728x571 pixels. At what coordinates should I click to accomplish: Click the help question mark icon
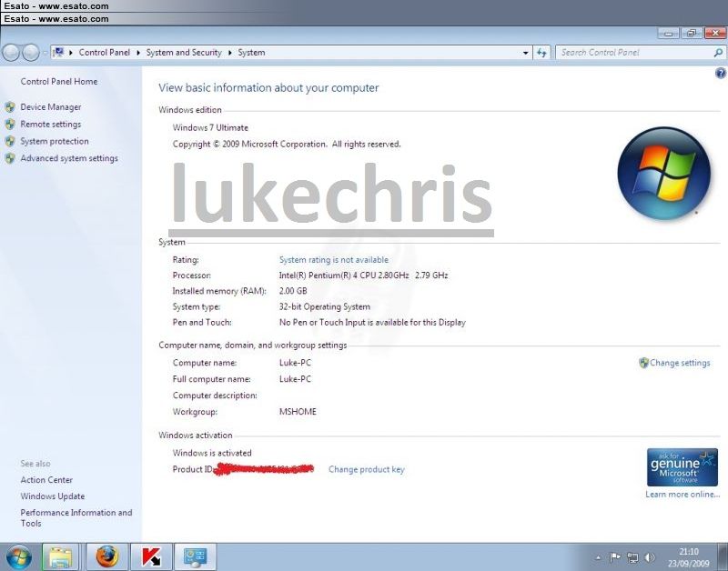[x=720, y=74]
